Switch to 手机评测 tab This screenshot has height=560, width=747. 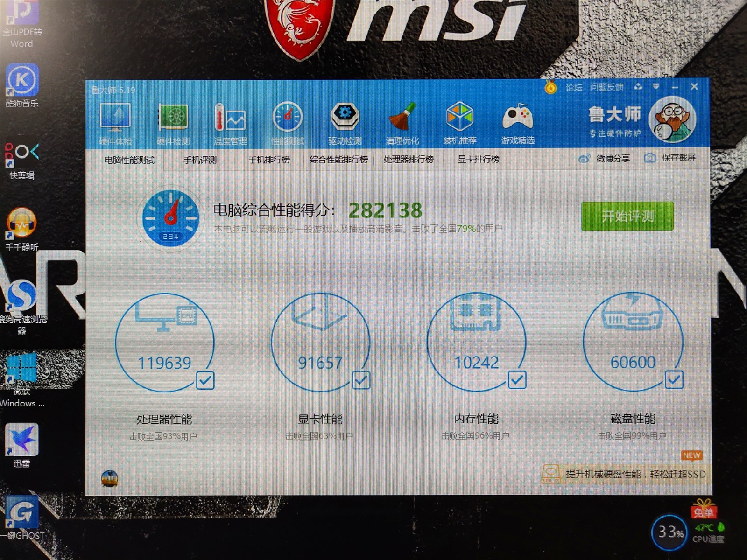pos(200,160)
